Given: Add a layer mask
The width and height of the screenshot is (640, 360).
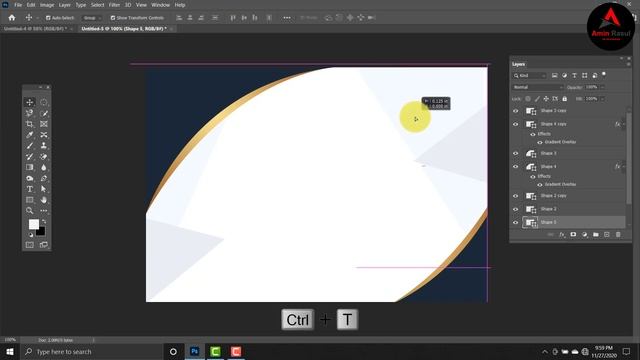Looking at the screenshot, I should coord(573,235).
